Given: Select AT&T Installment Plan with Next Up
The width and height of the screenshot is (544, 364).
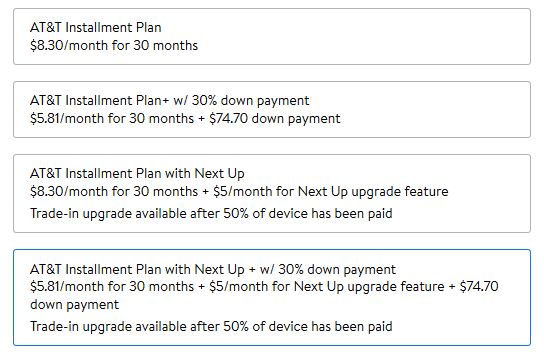Looking at the screenshot, I should click(x=272, y=193).
